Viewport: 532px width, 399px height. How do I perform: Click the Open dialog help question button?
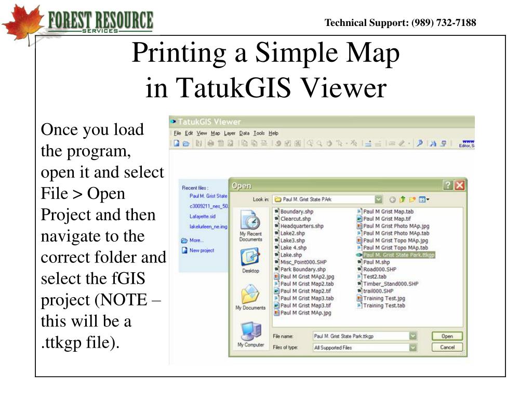[x=448, y=185]
